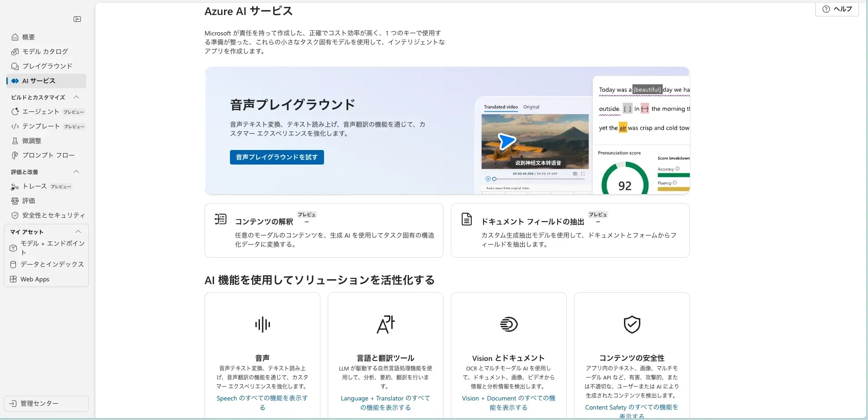868x420 pixels.
Task: Open モデル カタログ in the sidebar
Action: coord(45,51)
